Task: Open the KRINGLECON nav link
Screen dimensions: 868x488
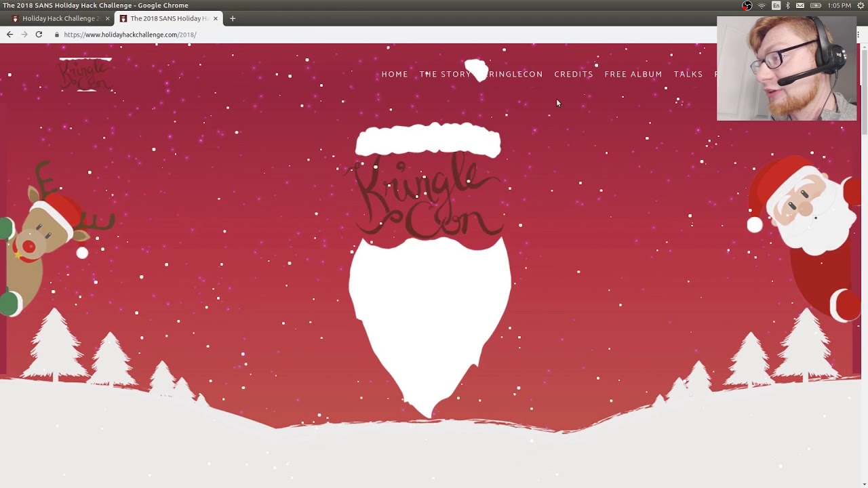Action: [513, 74]
